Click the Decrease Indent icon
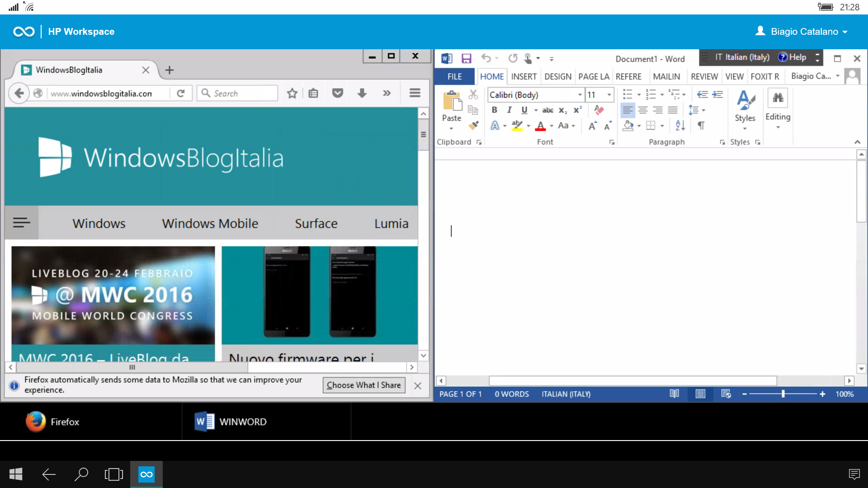868x488 pixels. point(702,94)
